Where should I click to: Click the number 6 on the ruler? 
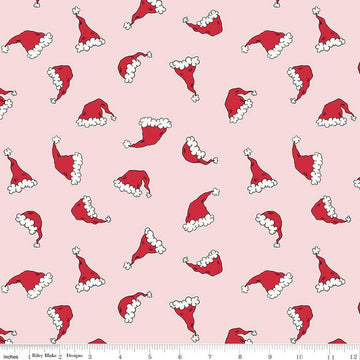point(180,357)
